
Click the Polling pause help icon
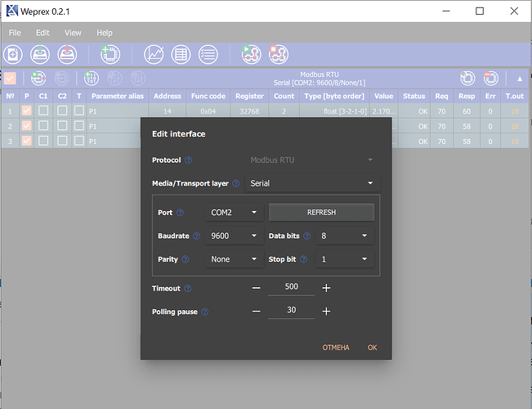pyautogui.click(x=204, y=312)
